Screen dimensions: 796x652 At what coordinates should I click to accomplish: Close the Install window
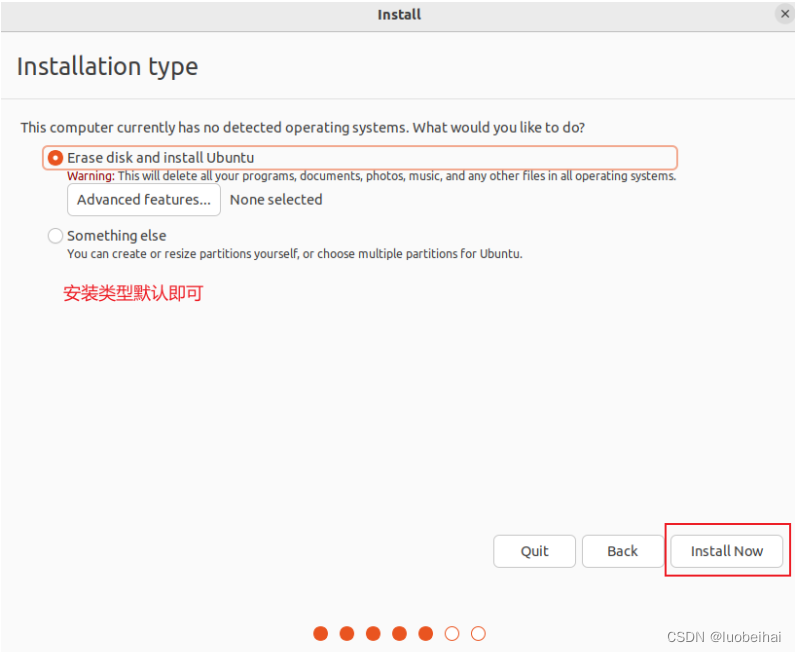click(x=785, y=14)
